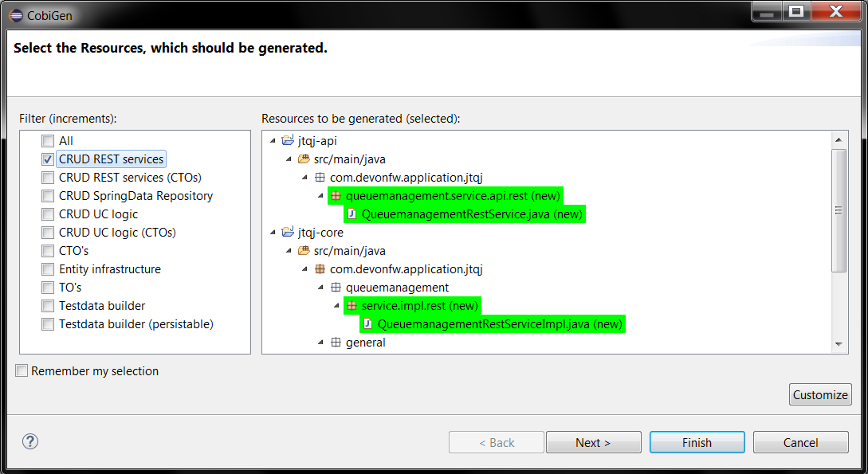Click the jtqj-core project folder icon
Viewport: 868px width, 474px height.
pyautogui.click(x=288, y=233)
